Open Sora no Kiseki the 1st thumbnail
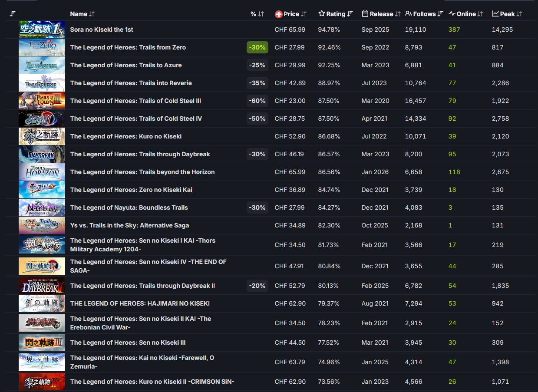Image resolution: width=538 pixels, height=392 pixels. click(x=42, y=30)
